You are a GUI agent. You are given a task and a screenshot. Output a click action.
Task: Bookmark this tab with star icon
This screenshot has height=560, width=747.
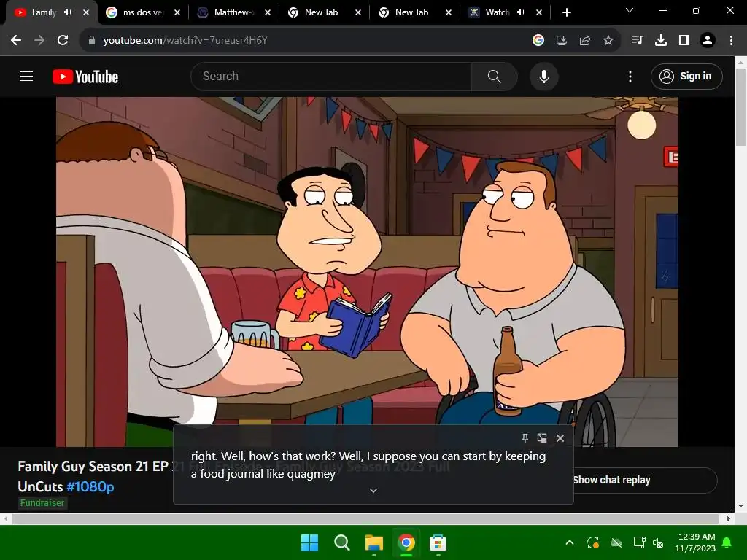(608, 41)
